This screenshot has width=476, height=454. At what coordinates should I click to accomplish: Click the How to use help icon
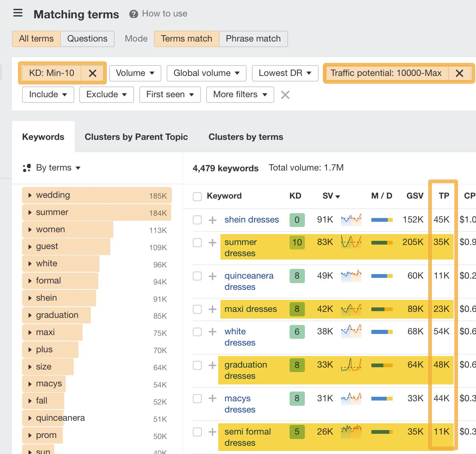133,14
